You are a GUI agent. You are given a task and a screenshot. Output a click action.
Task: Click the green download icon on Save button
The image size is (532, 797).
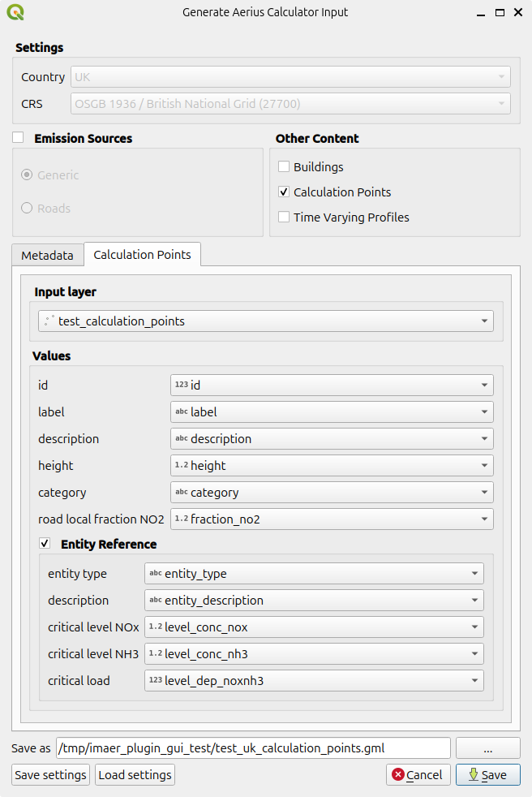coord(472,774)
